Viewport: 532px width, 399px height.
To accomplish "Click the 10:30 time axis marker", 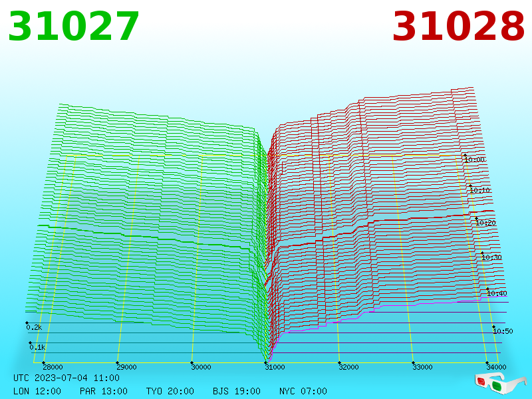I will click(x=491, y=257).
